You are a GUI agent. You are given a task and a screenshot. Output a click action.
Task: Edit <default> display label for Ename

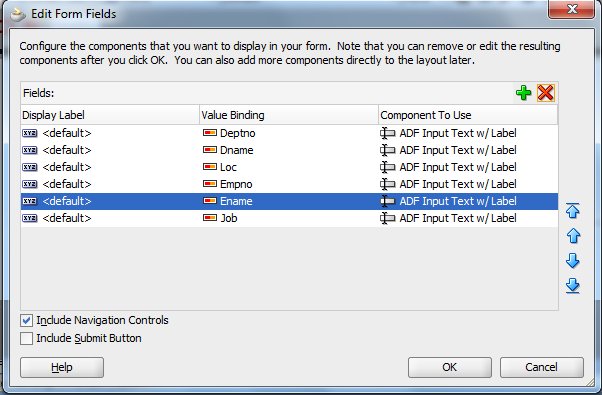(67, 201)
